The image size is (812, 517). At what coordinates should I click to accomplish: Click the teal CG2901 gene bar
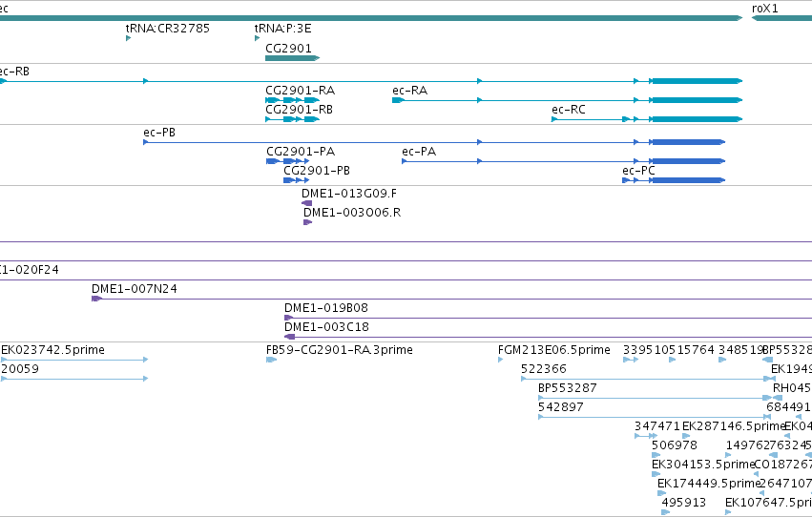293,58
